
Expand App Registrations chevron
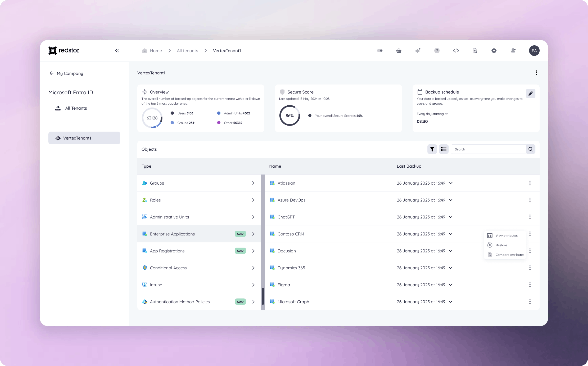coord(253,251)
